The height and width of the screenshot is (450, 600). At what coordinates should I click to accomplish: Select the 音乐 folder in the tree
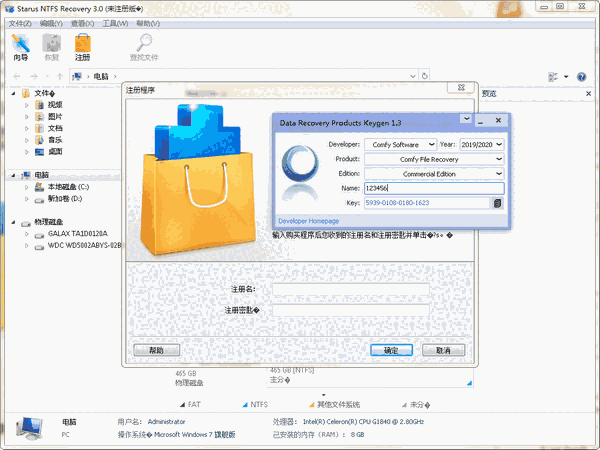coord(55,140)
